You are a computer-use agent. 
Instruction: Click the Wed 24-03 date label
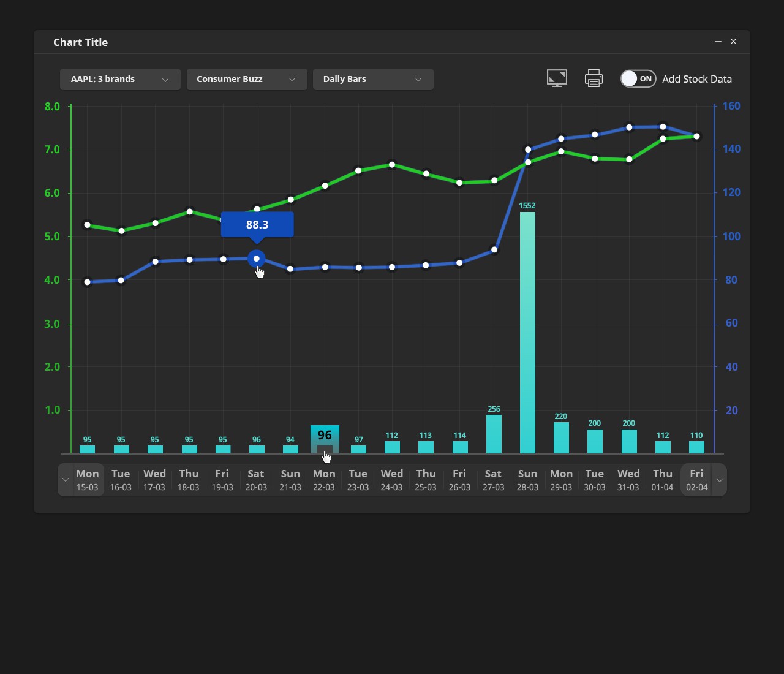391,480
